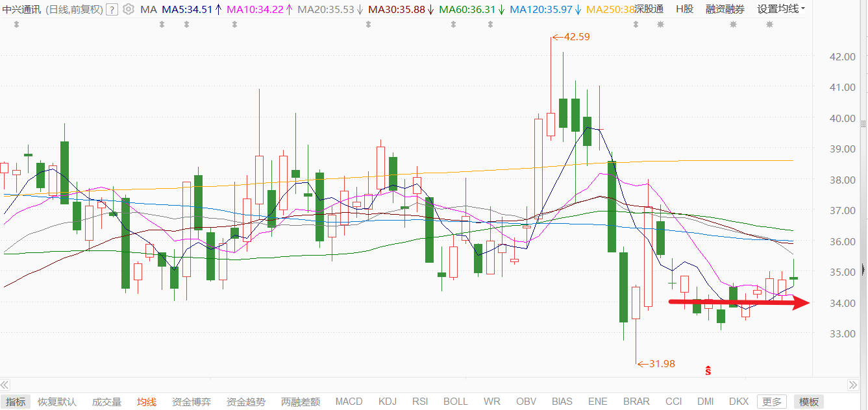
Task: Select the OBV indicator tab
Action: (x=527, y=402)
